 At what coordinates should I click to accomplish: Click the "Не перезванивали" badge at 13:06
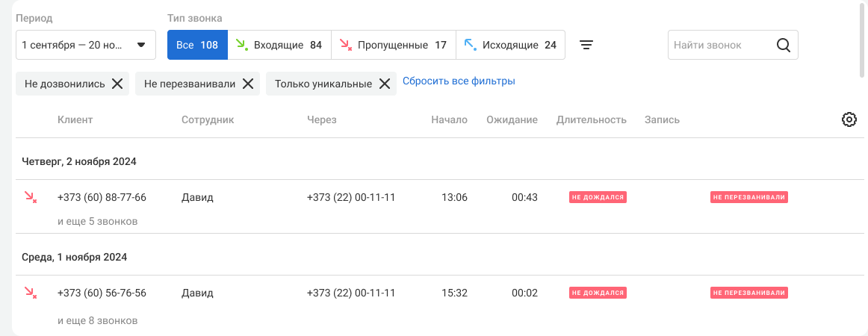click(749, 197)
